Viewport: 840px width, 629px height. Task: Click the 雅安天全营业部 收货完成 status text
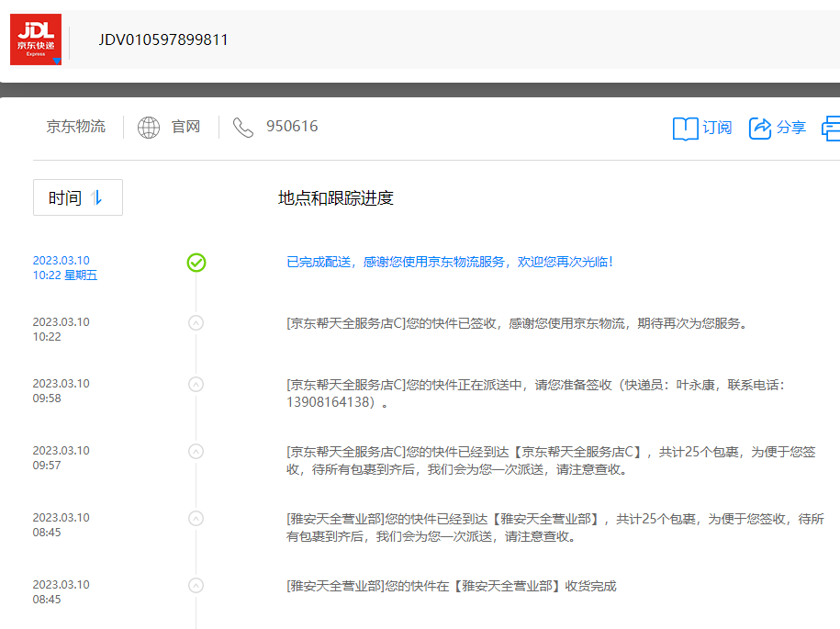[452, 586]
